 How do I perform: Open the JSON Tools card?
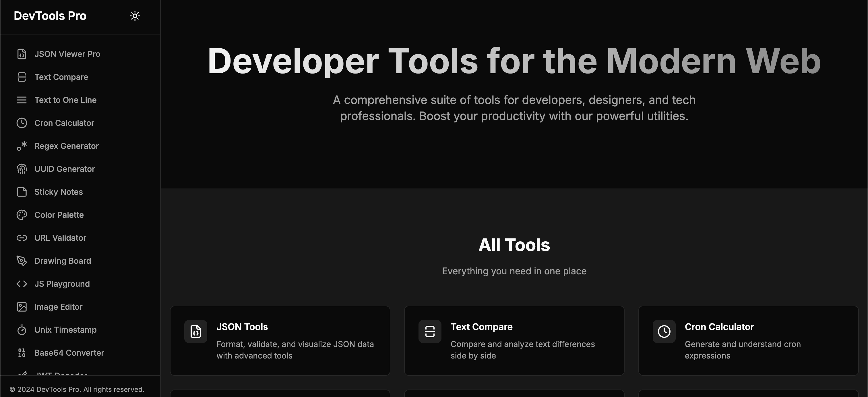coord(280,340)
